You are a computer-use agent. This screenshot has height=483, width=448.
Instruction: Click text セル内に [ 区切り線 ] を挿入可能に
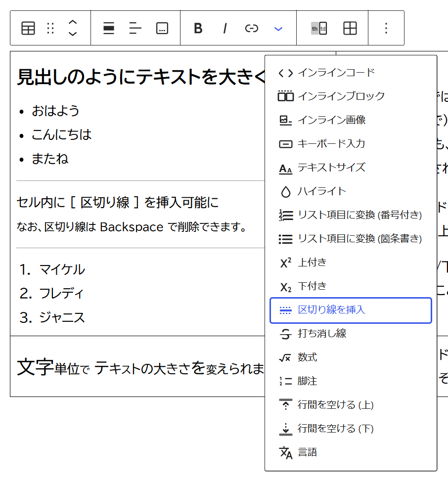117,202
